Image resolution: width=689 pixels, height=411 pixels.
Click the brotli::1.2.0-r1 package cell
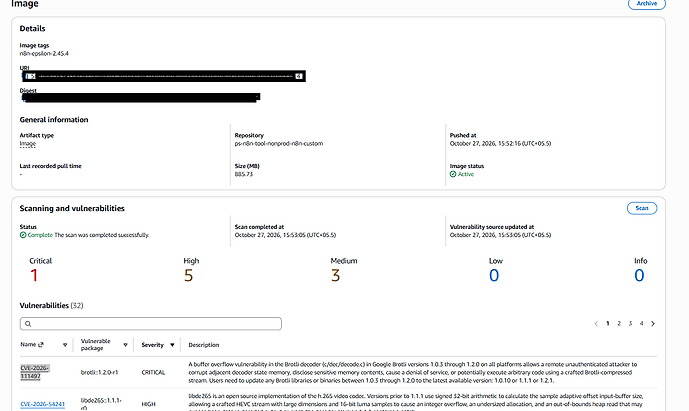(x=99, y=372)
